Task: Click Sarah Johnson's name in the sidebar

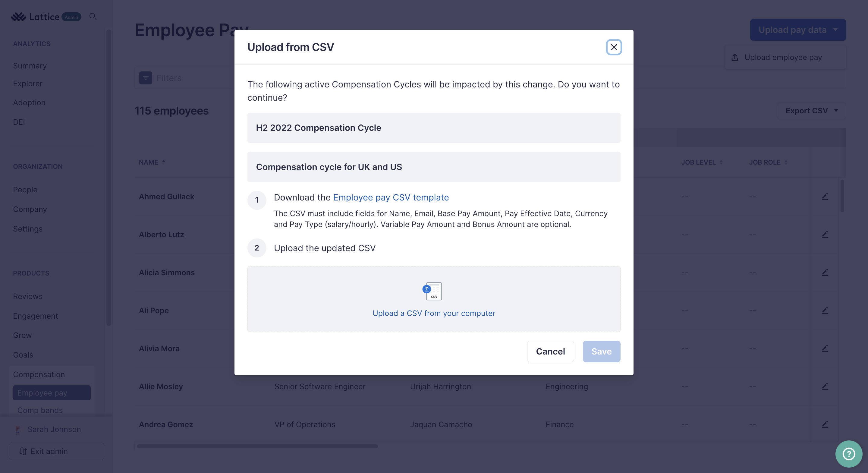Action: [54, 429]
